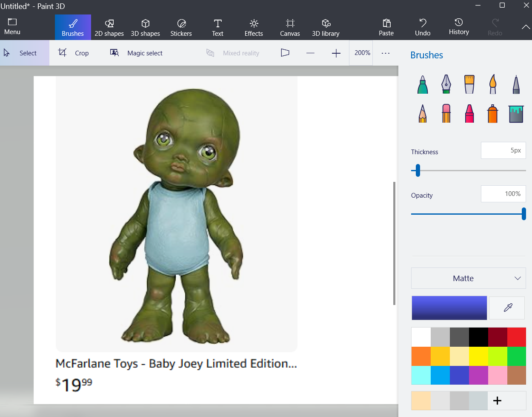532x417 pixels.
Task: Undo the last action
Action: coord(423,27)
